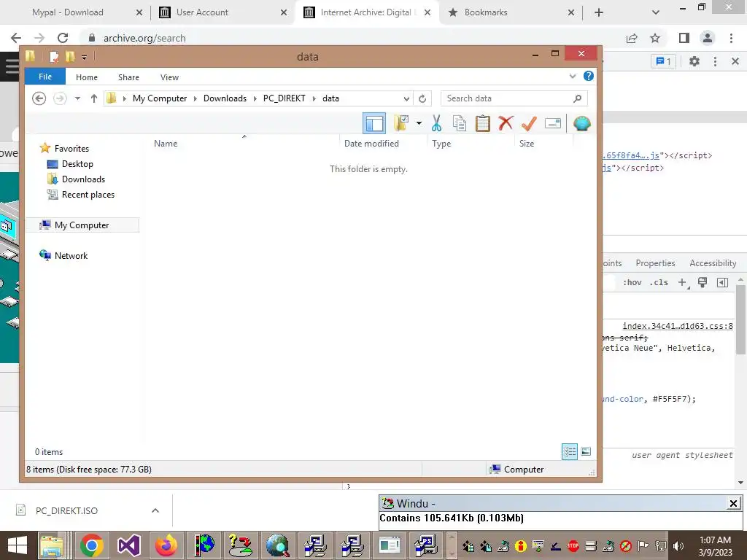Go back in Explorer navigation
The width and height of the screenshot is (747, 560).
point(39,98)
